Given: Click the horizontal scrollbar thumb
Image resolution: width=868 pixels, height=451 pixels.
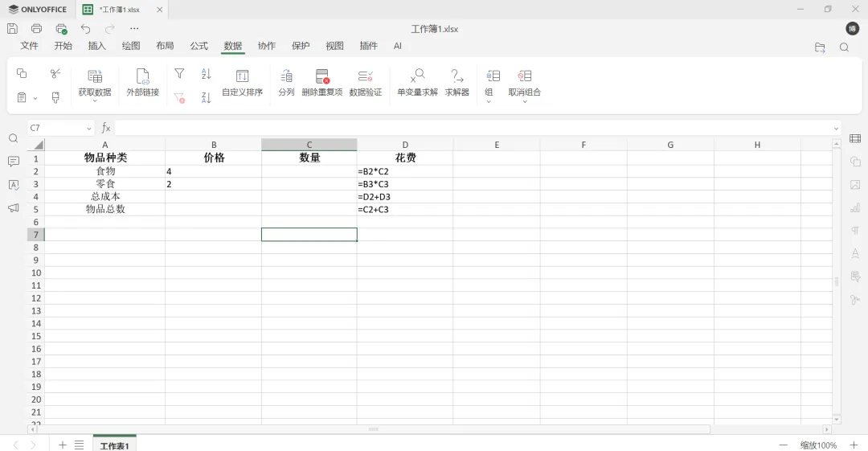Looking at the screenshot, I should pos(373,429).
